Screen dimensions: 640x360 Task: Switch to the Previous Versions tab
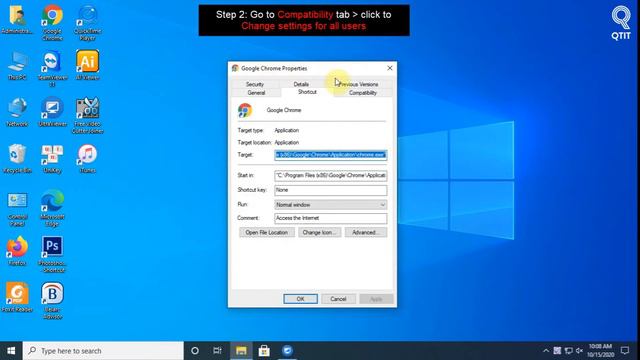pyautogui.click(x=358, y=84)
